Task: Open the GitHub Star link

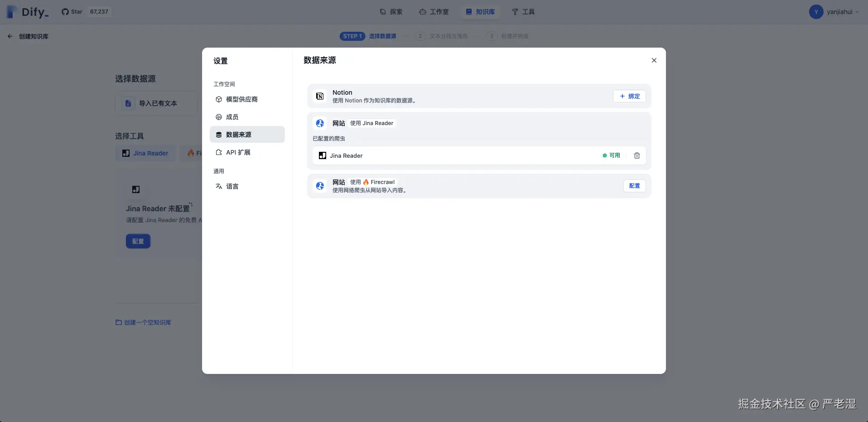Action: 72,12
